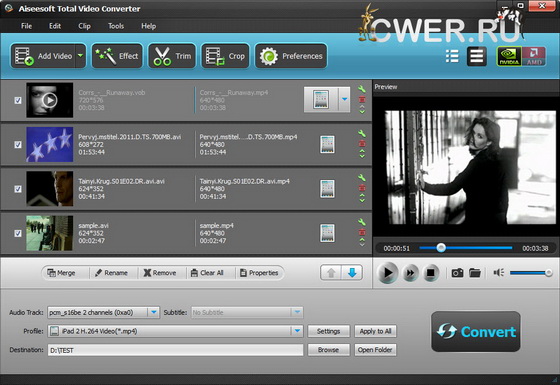Click the reorder arrows on Pervyj.mstitel row
This screenshot has height=385, width=560.
(x=362, y=154)
